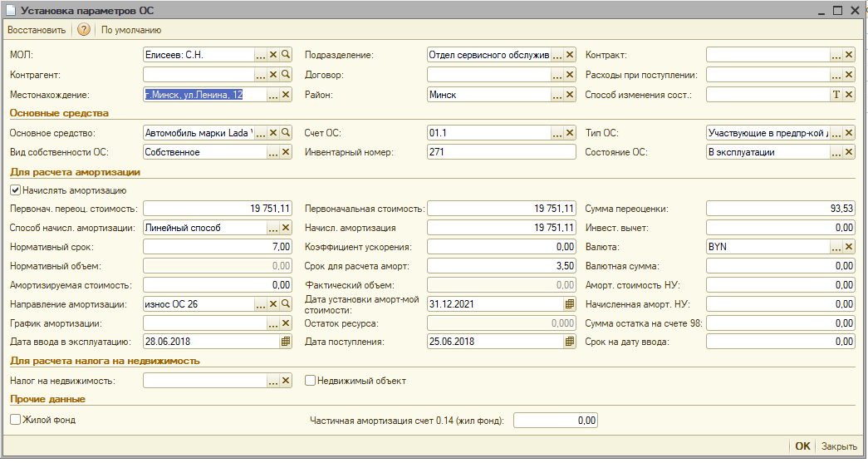Clear the Валюта BYN field with X
The width and height of the screenshot is (868, 463).
tap(849, 247)
